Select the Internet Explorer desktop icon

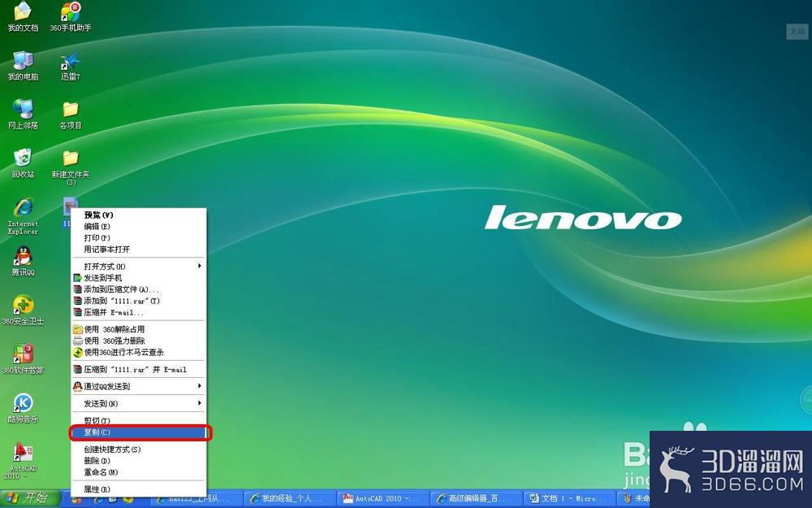23,216
